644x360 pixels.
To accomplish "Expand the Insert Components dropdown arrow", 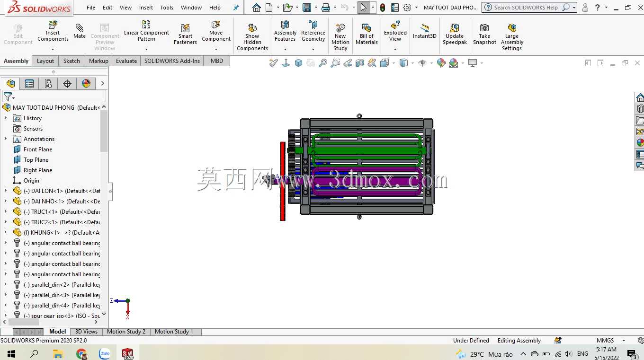I will pos(53,49).
